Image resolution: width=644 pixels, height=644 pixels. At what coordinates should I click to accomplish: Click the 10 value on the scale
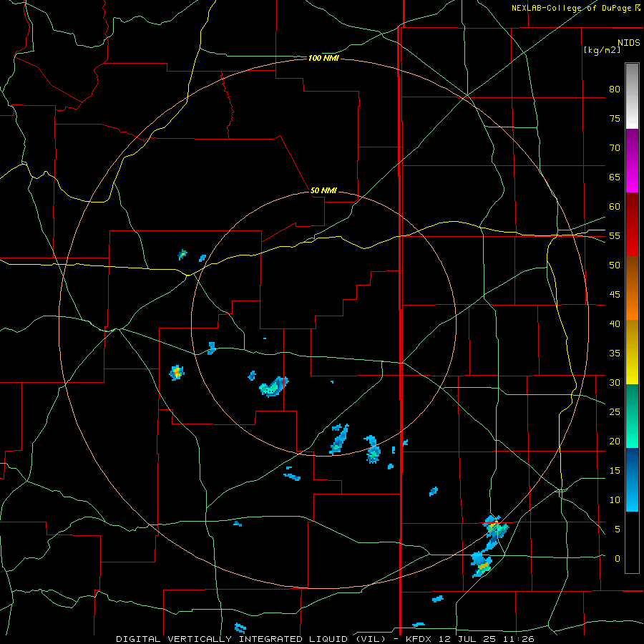click(615, 500)
